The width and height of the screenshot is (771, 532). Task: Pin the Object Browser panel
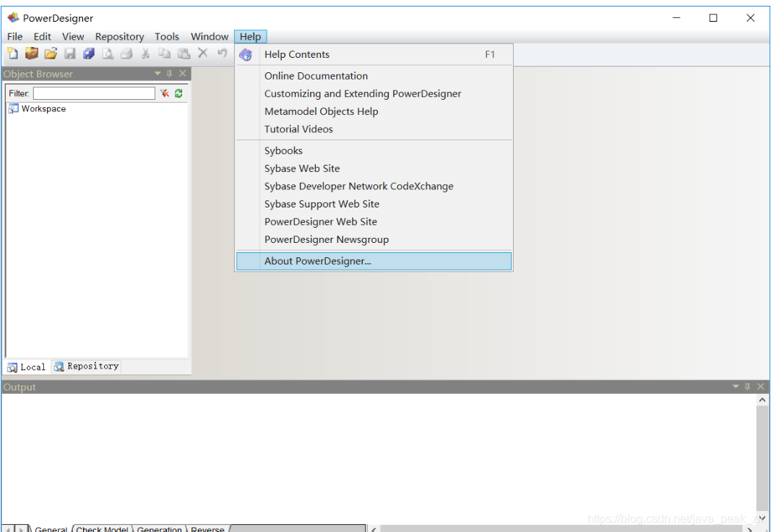[x=170, y=74]
